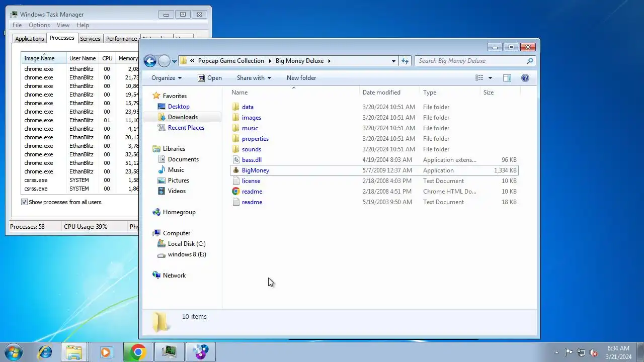This screenshot has height=362, width=644.
Task: Open the Videos library
Action: pyautogui.click(x=177, y=191)
